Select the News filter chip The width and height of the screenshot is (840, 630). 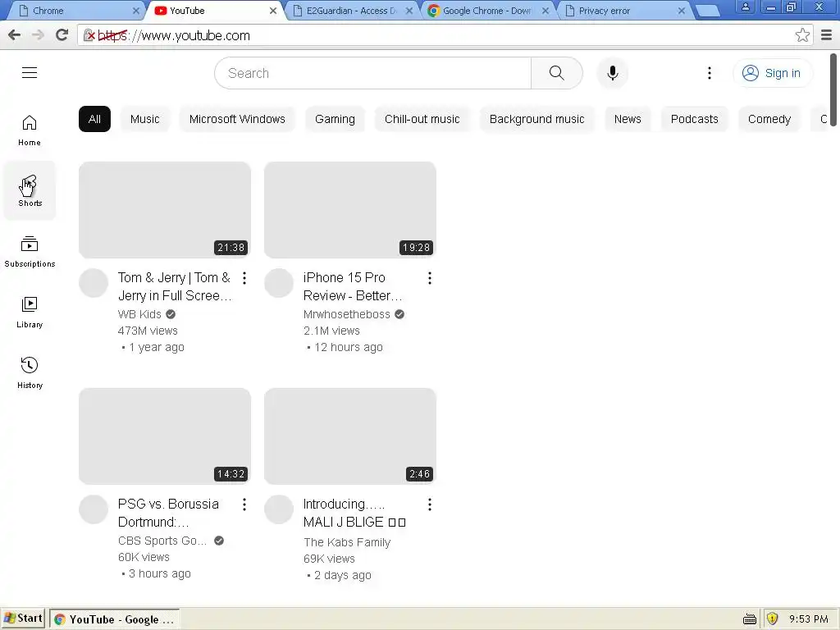pyautogui.click(x=628, y=119)
